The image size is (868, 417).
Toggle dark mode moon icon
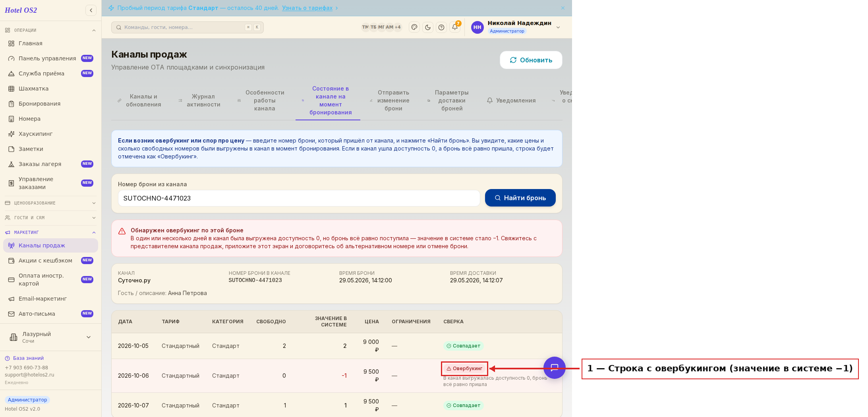pos(428,27)
